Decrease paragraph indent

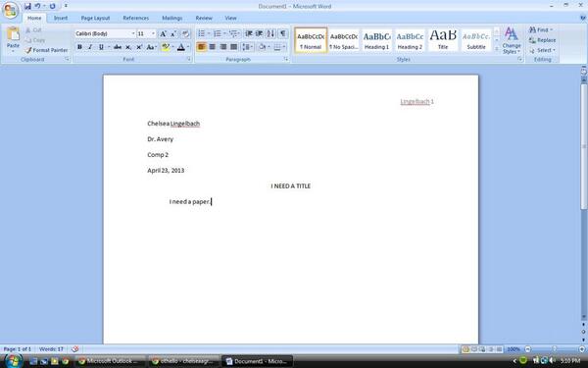(248, 33)
